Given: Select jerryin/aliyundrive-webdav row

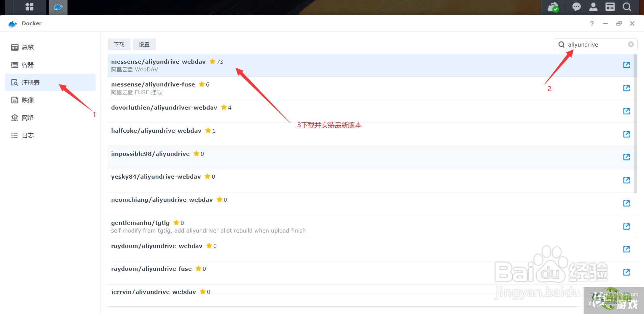Looking at the screenshot, I should 370,290.
